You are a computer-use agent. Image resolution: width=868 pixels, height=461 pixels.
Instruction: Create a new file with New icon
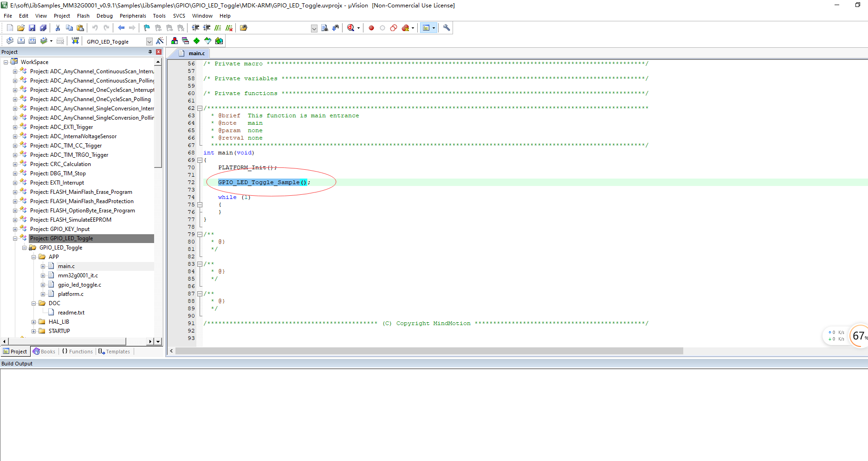(x=10, y=28)
